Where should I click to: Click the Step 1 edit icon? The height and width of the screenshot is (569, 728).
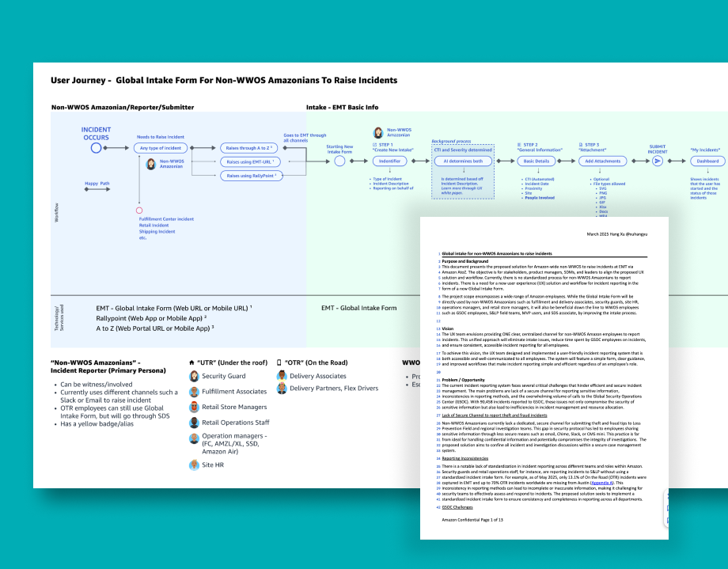[375, 145]
